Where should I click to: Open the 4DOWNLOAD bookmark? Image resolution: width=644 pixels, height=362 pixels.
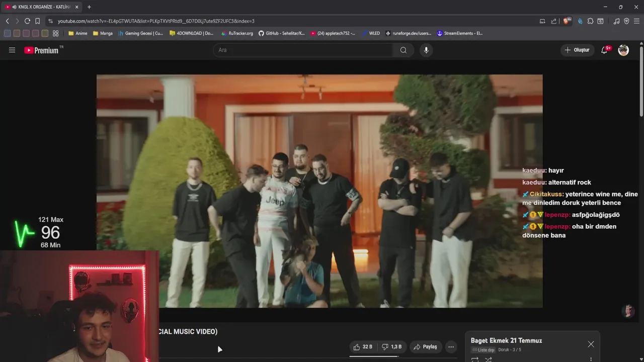pyautogui.click(x=191, y=33)
